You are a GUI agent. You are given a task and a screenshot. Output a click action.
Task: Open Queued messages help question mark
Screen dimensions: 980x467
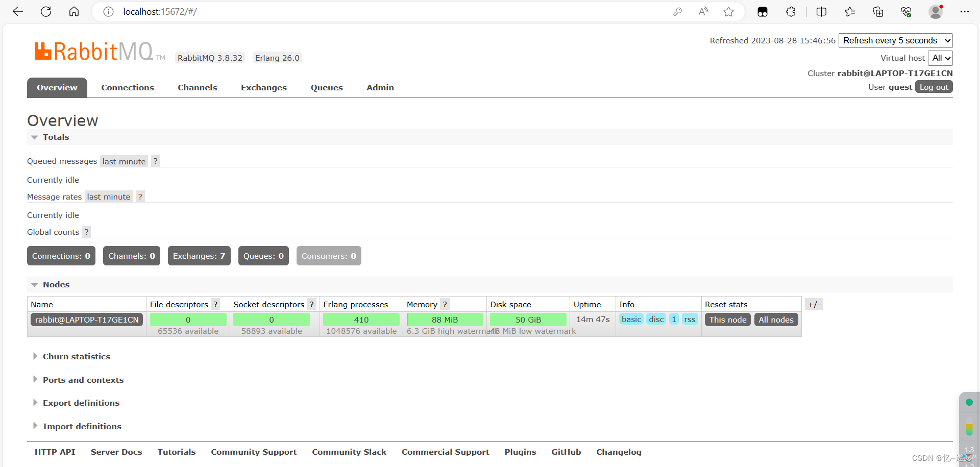point(156,161)
